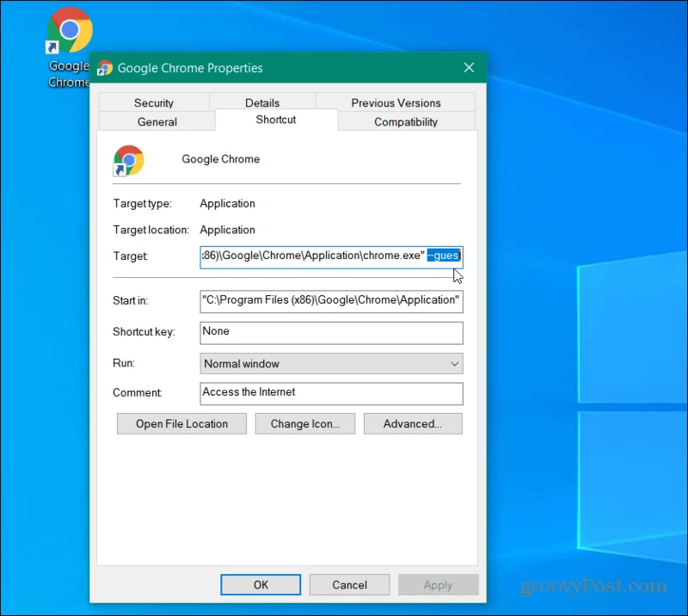
Task: Click the Start in text field
Action: [331, 302]
